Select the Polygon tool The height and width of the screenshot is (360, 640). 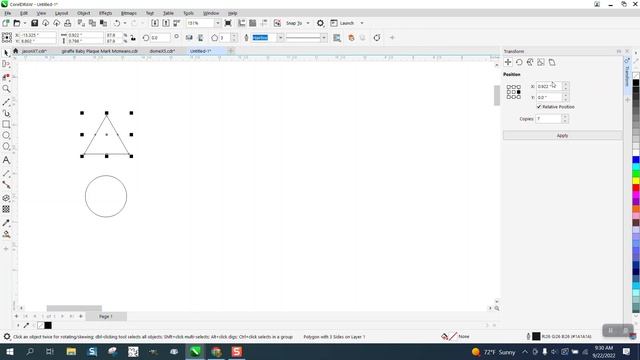pyautogui.click(x=6, y=147)
